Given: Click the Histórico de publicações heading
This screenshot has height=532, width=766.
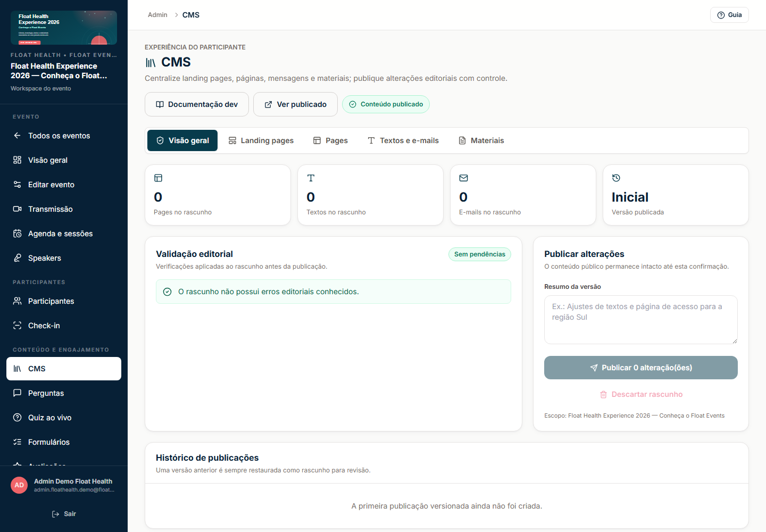Looking at the screenshot, I should click(207, 458).
